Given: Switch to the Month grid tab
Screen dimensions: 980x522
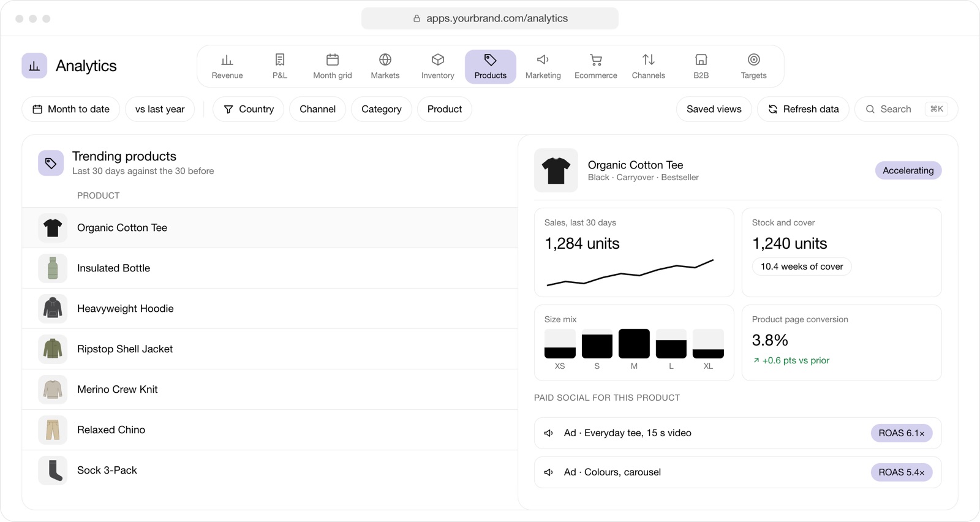Looking at the screenshot, I should pyautogui.click(x=333, y=67).
